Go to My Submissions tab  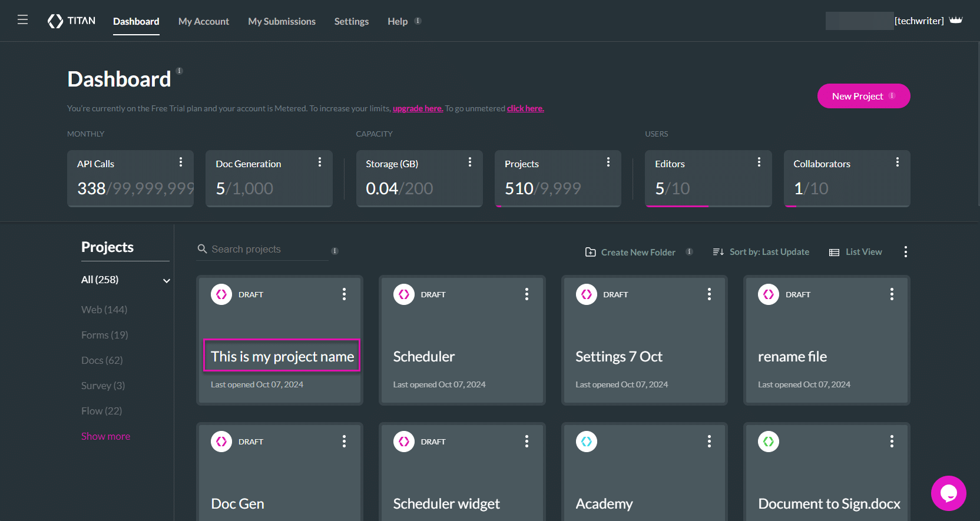[x=282, y=21]
